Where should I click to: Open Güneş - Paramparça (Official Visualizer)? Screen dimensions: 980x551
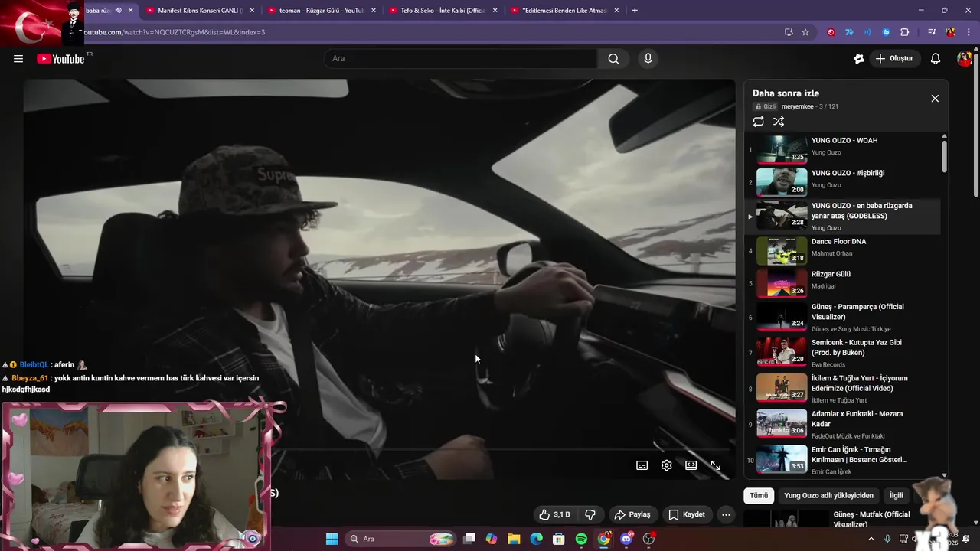842,317
